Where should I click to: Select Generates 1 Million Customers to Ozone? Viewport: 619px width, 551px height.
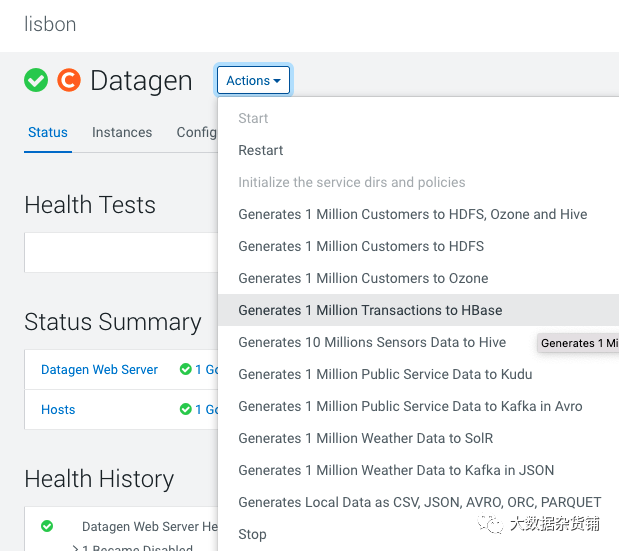pyautogui.click(x=363, y=278)
